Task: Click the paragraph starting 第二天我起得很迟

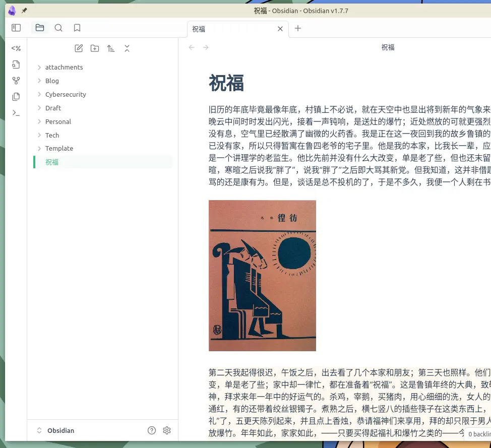Action: tap(349, 403)
